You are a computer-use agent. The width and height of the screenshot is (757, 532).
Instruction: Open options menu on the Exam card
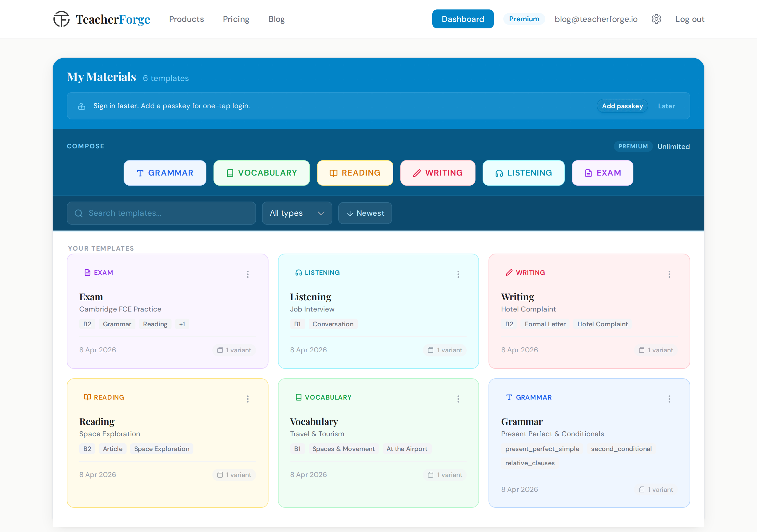(248, 274)
